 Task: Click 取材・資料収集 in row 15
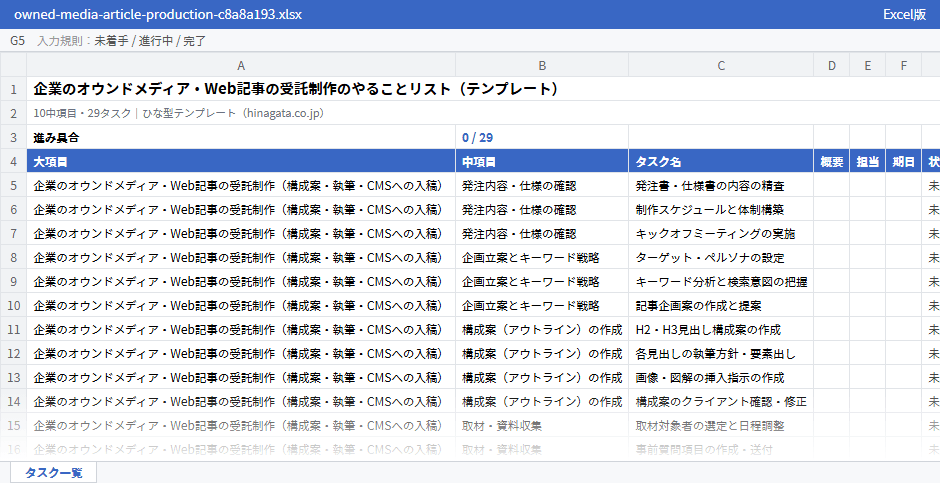tap(542, 425)
